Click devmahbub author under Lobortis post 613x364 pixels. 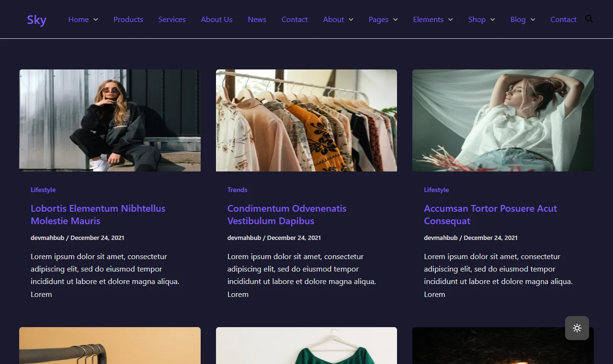pos(47,238)
